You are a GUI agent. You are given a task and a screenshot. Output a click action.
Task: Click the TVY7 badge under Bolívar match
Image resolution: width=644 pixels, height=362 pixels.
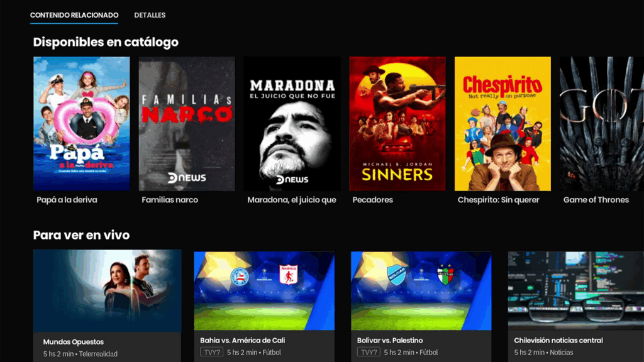pos(369,352)
